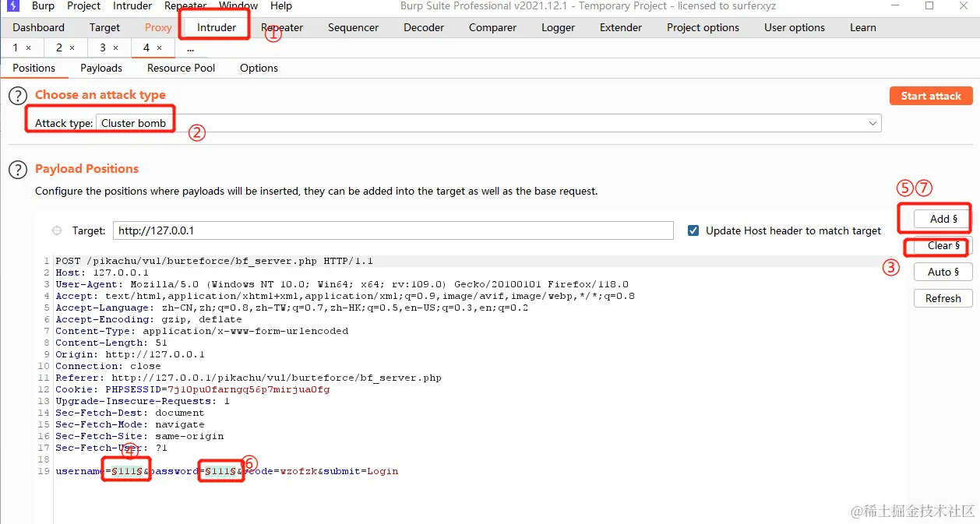Select Intruder attack tab 2
The width and height of the screenshot is (980, 524).
pos(59,47)
